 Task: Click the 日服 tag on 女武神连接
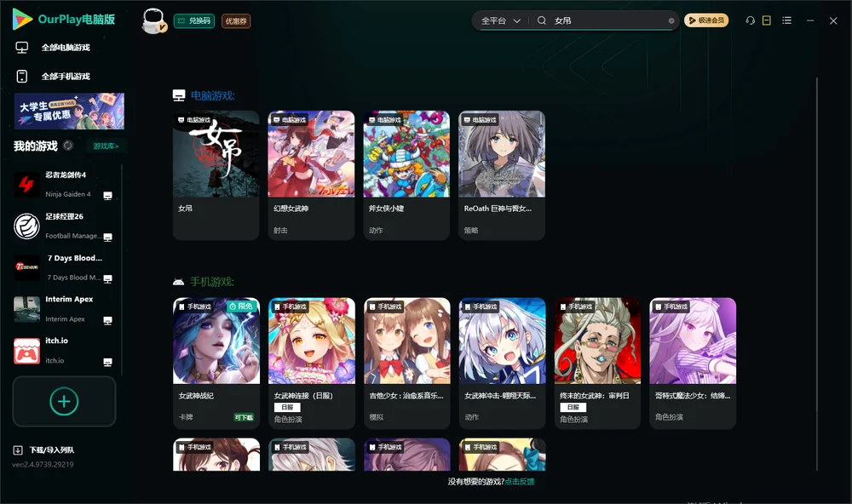287,407
